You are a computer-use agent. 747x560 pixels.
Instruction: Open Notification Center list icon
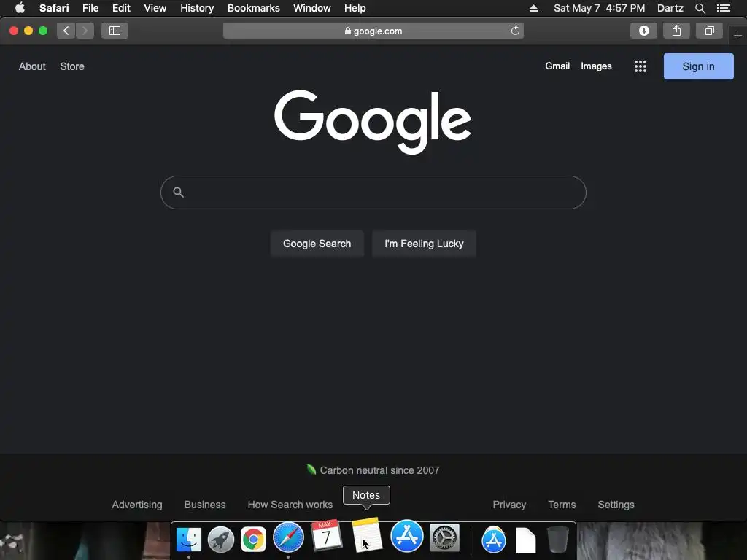pyautogui.click(x=723, y=8)
